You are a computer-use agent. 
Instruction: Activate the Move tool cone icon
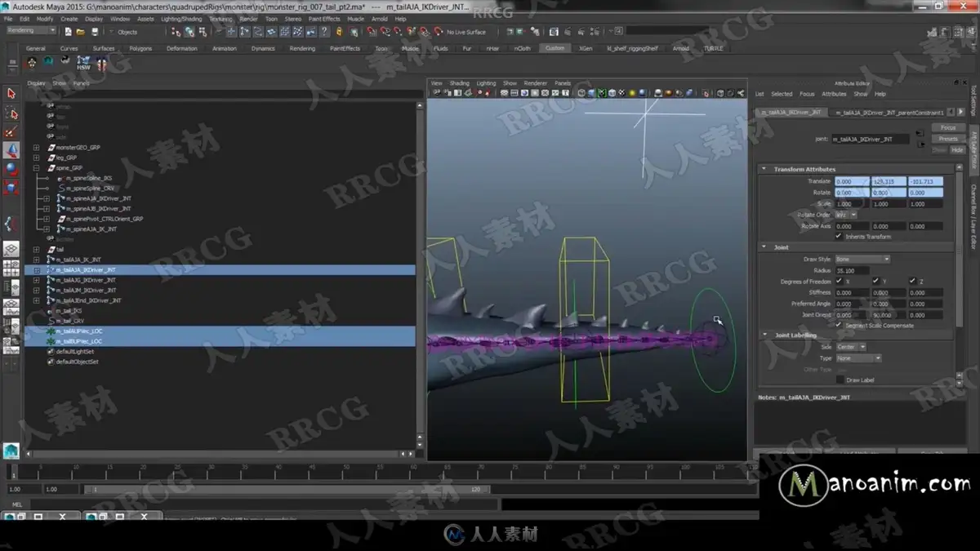pos(11,151)
